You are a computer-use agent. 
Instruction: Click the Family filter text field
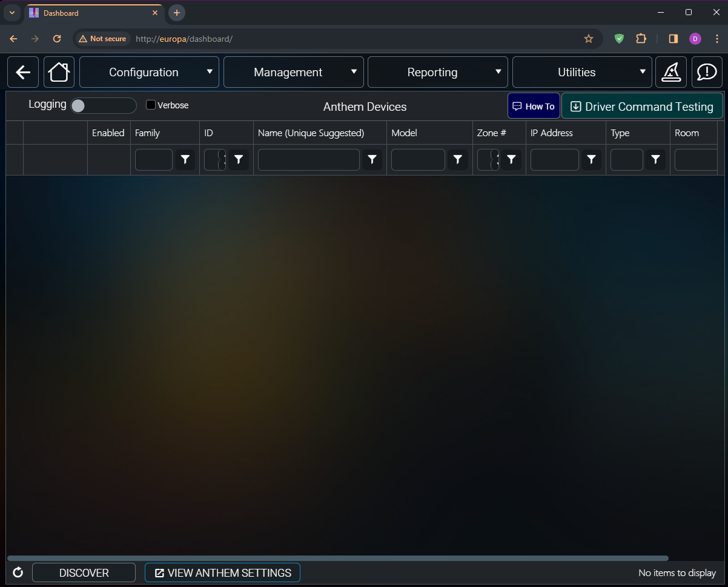(154, 160)
